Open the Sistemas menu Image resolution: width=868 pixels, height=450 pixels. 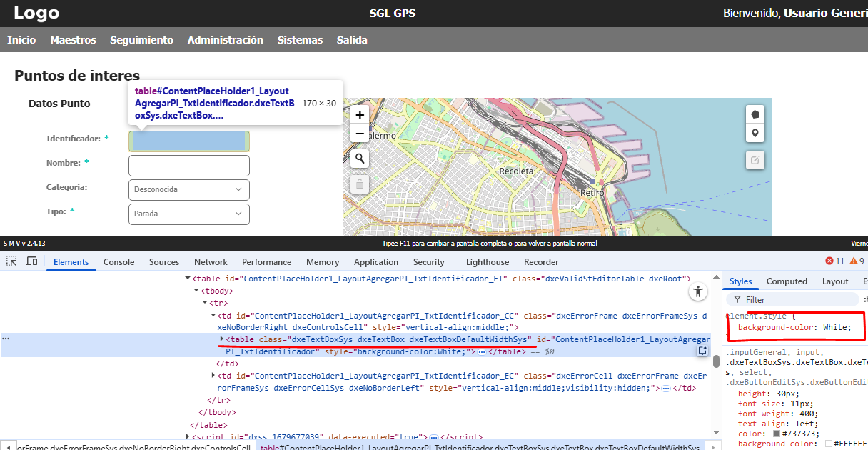click(300, 40)
